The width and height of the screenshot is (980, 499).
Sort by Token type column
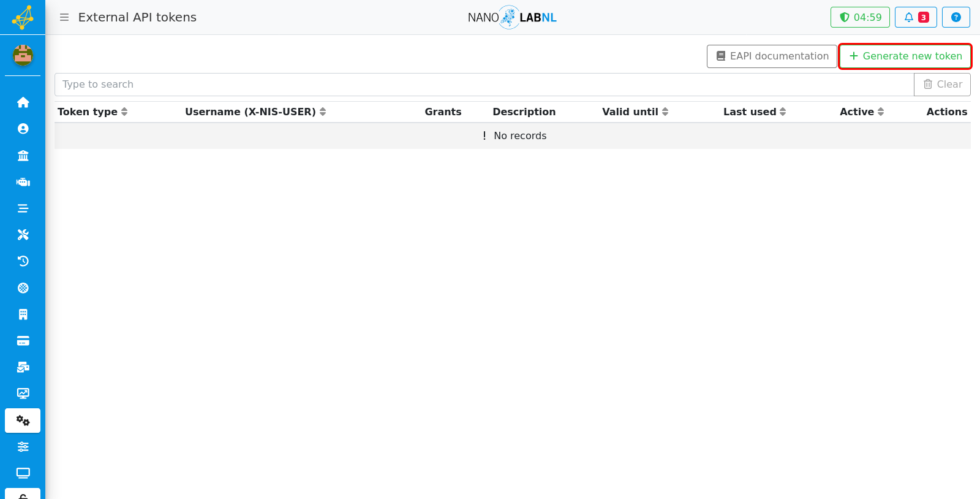click(x=92, y=112)
